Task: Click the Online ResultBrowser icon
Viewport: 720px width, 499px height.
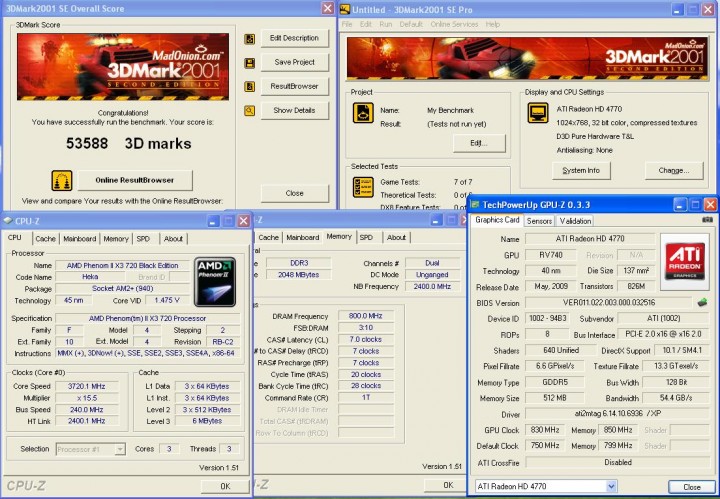Action: pos(62,180)
